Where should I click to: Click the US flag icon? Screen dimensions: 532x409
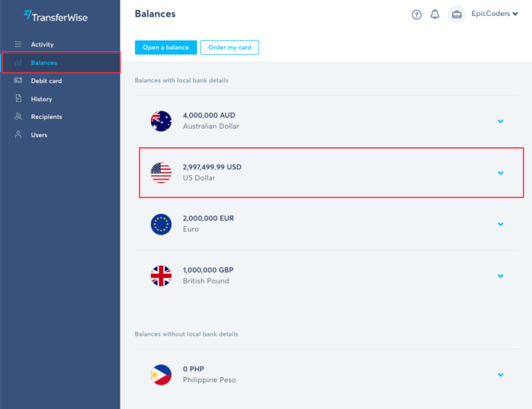161,172
